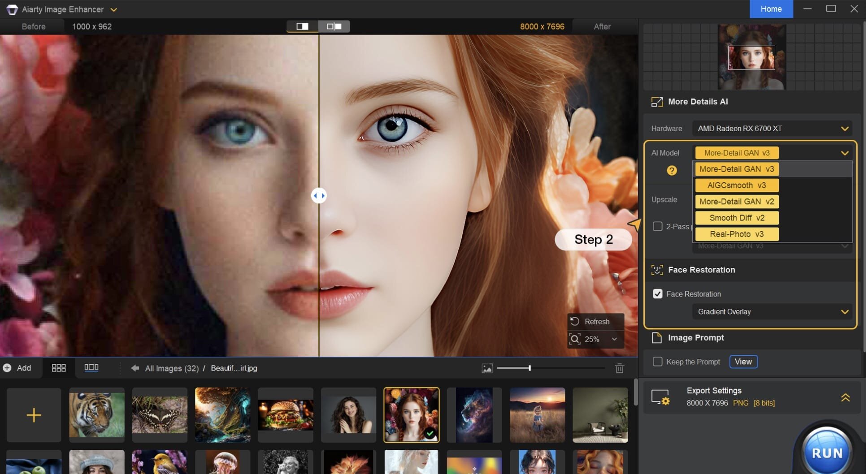Enable Keep the Prompt

tap(658, 362)
